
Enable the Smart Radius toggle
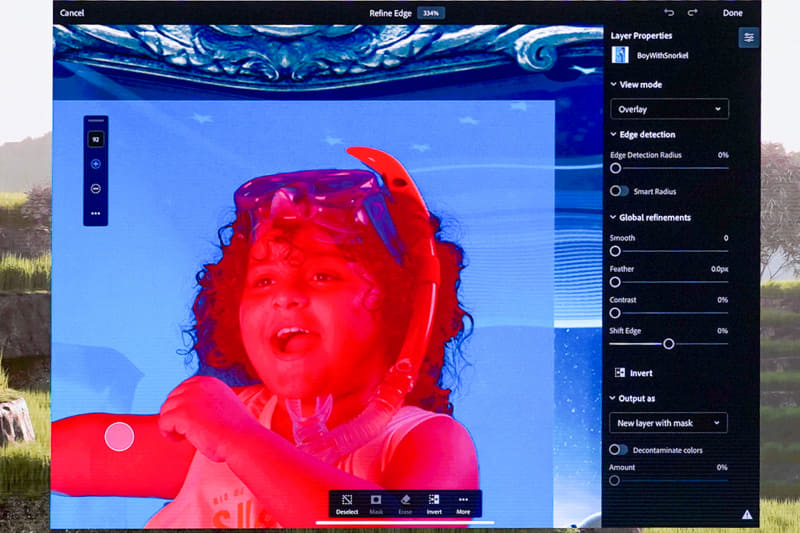click(x=619, y=191)
